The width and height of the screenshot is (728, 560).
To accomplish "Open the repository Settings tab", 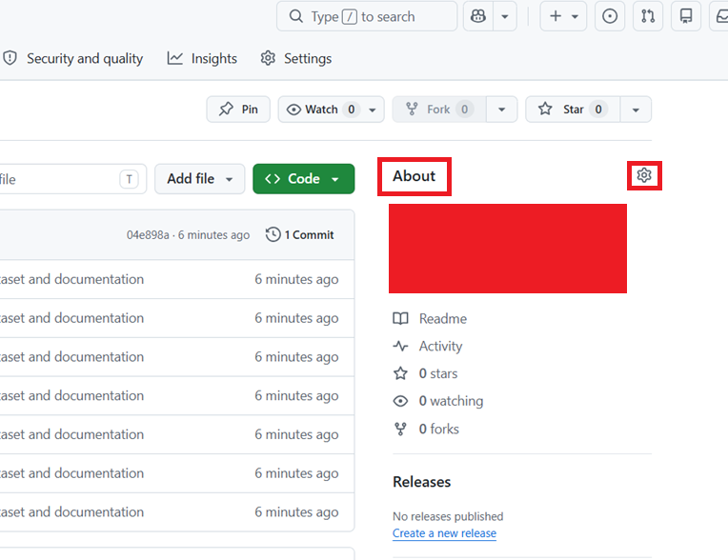I will [295, 58].
